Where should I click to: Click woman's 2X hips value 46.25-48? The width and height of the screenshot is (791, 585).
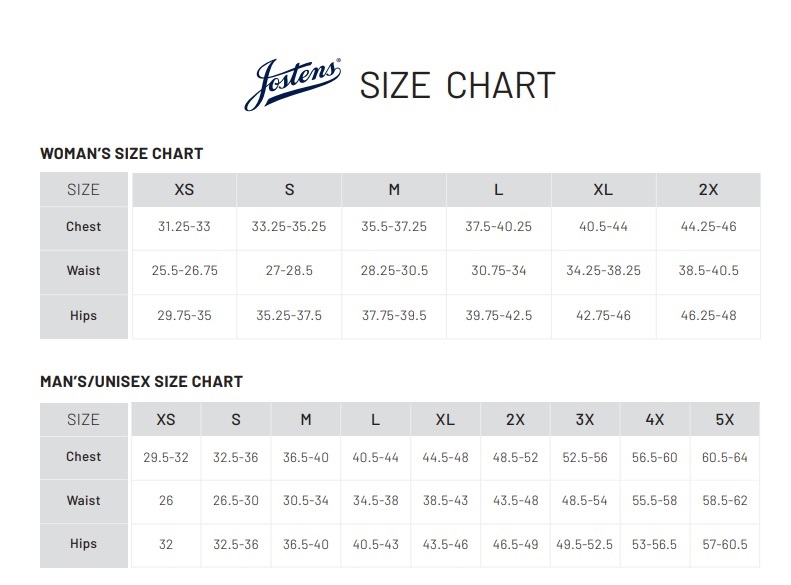tap(708, 315)
